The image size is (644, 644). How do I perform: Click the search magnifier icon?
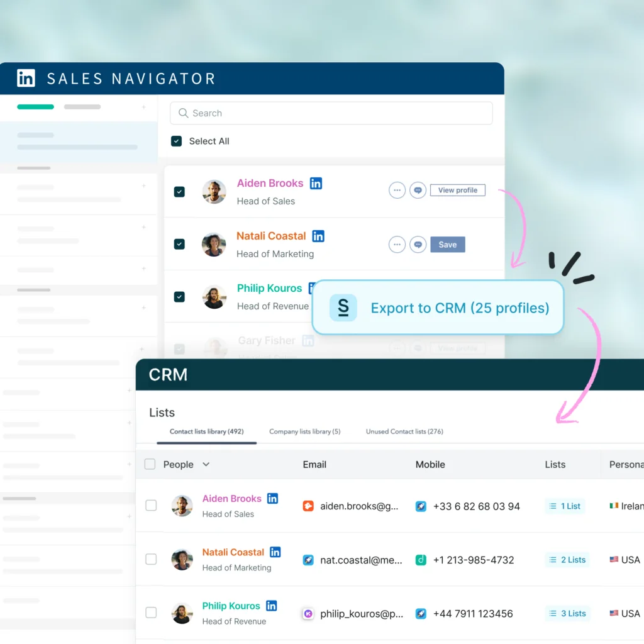pos(184,113)
